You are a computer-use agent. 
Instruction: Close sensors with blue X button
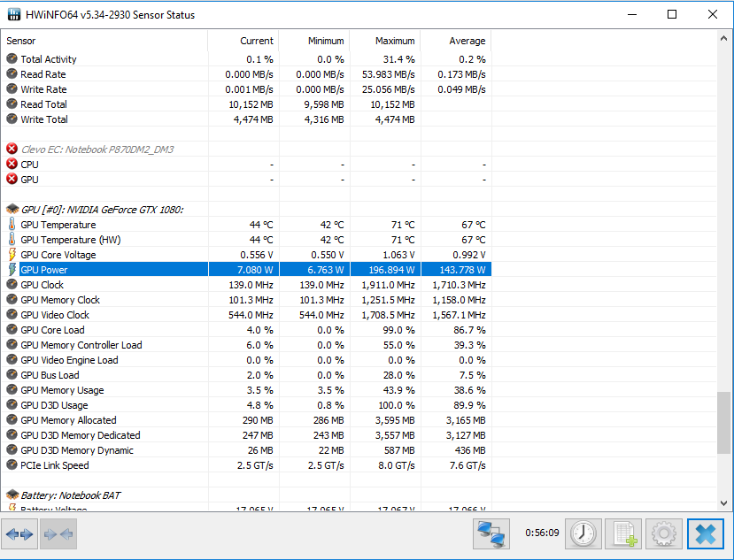pyautogui.click(x=706, y=533)
